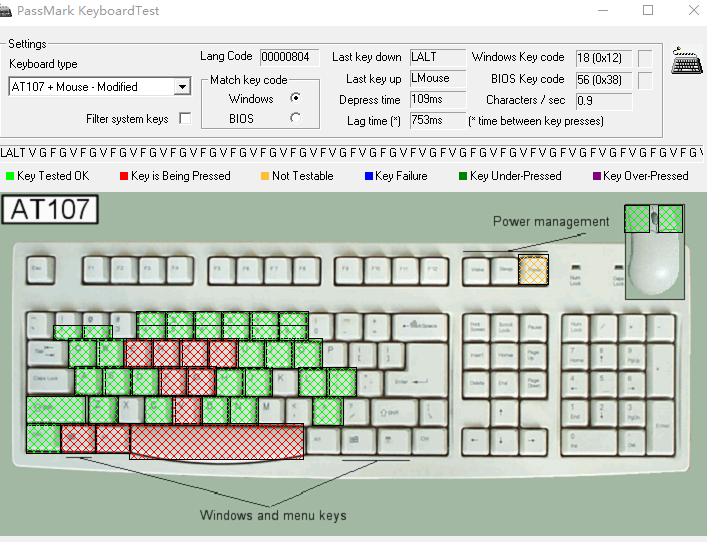Click the Tab key on keyboard image
This screenshot has height=542, width=707.
pyautogui.click(x=47, y=354)
